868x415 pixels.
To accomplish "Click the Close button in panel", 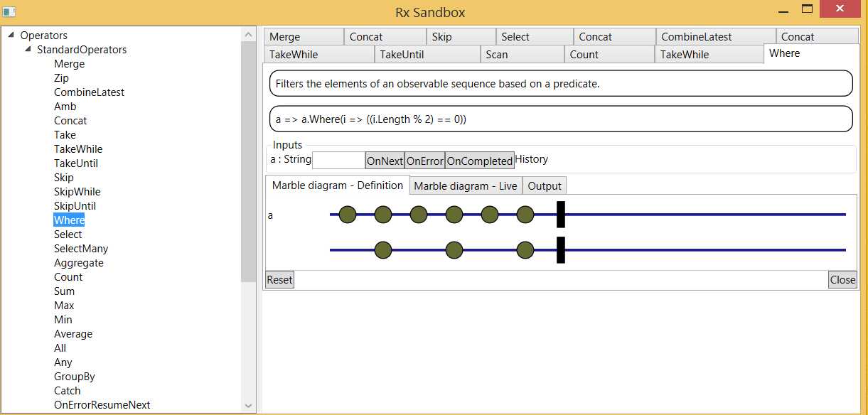I will tap(842, 280).
